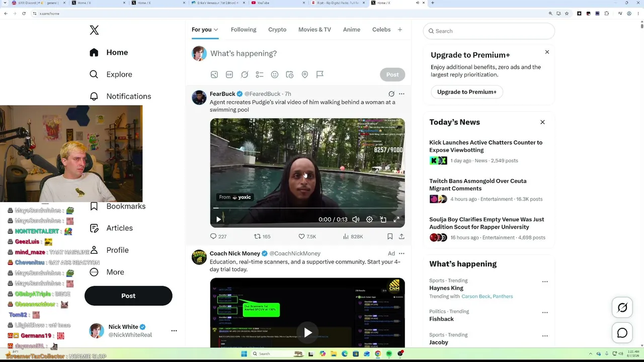Play FearBuck's pool video
The height and width of the screenshot is (362, 644).
coord(218,219)
